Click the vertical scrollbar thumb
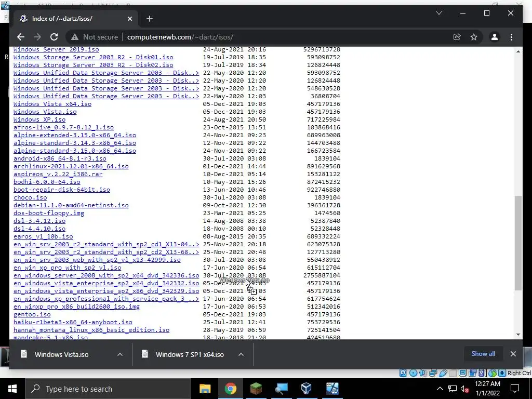 [518, 243]
